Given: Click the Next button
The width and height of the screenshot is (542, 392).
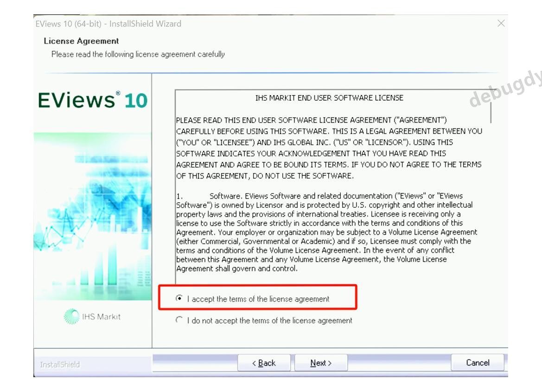Looking at the screenshot, I should (321, 363).
